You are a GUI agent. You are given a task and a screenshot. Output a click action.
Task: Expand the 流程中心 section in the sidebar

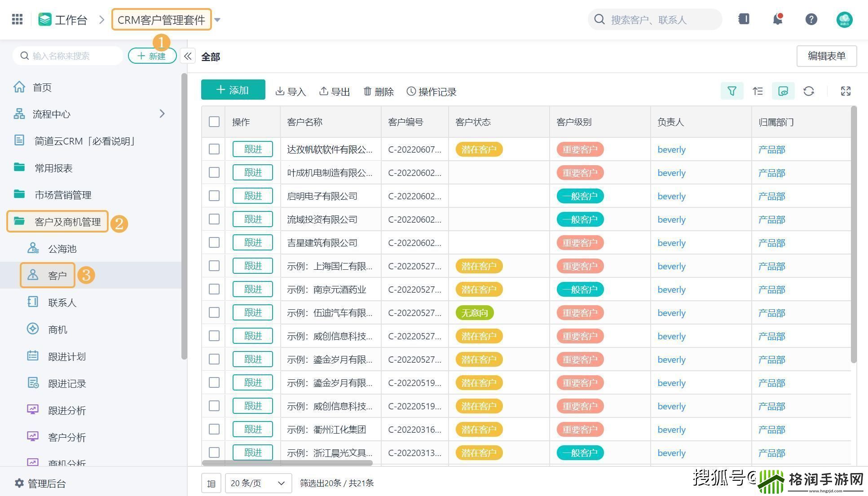pyautogui.click(x=163, y=114)
